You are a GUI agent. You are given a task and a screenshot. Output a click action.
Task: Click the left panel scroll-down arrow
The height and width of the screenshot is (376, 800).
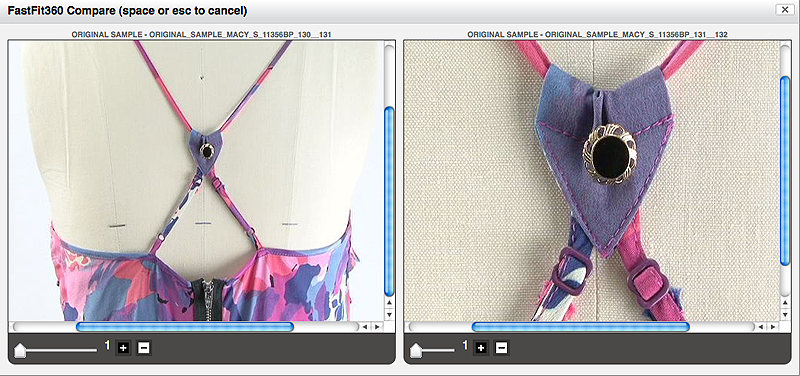click(x=389, y=315)
